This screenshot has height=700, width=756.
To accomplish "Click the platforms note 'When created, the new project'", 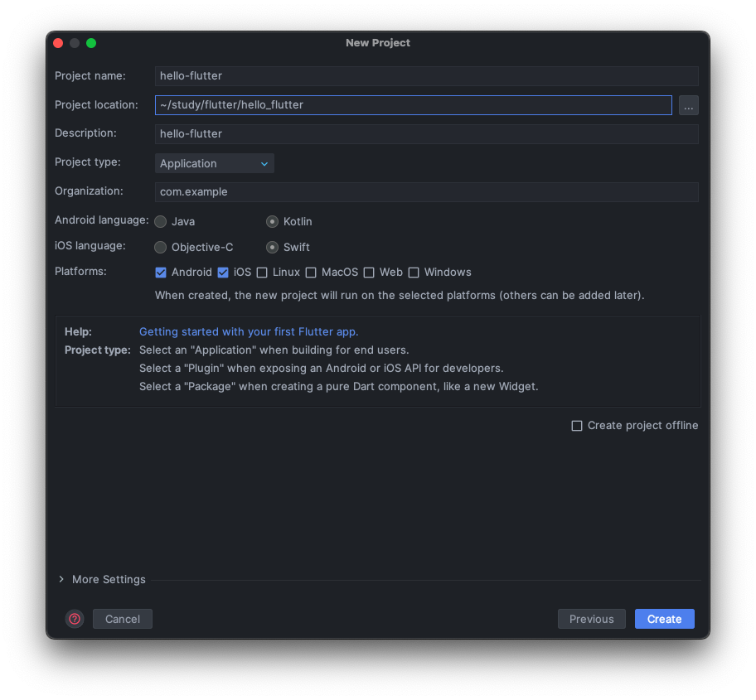I will [400, 295].
